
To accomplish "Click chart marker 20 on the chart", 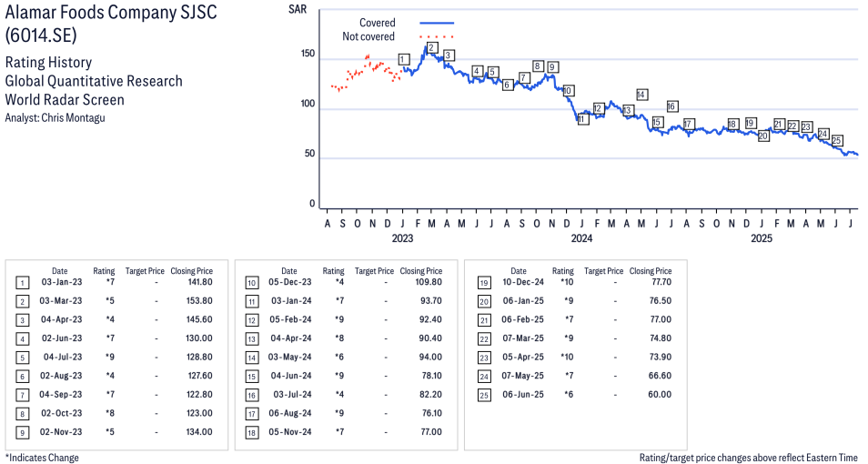I will coord(763,136).
